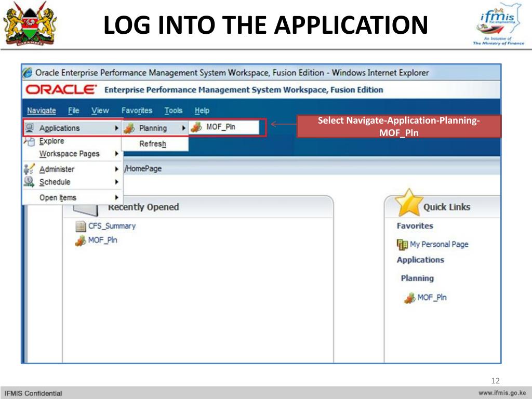
Task: Open the Help menu
Action: coord(202,111)
